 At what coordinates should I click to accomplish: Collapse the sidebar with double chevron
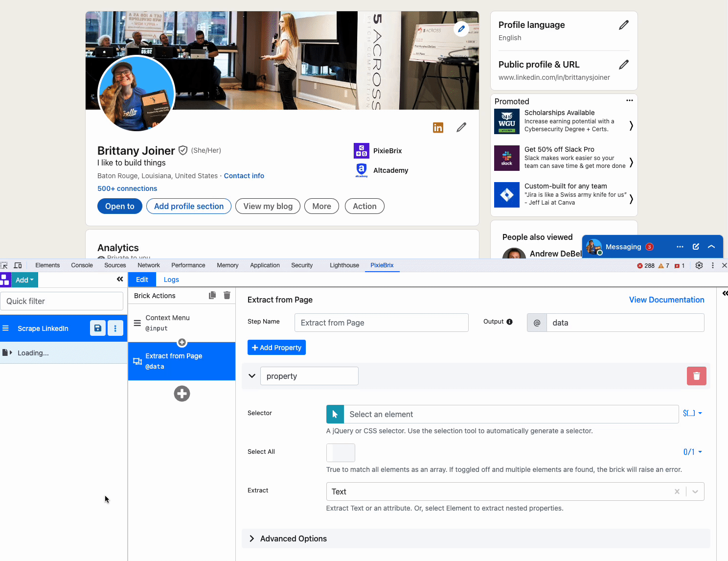pos(120,279)
